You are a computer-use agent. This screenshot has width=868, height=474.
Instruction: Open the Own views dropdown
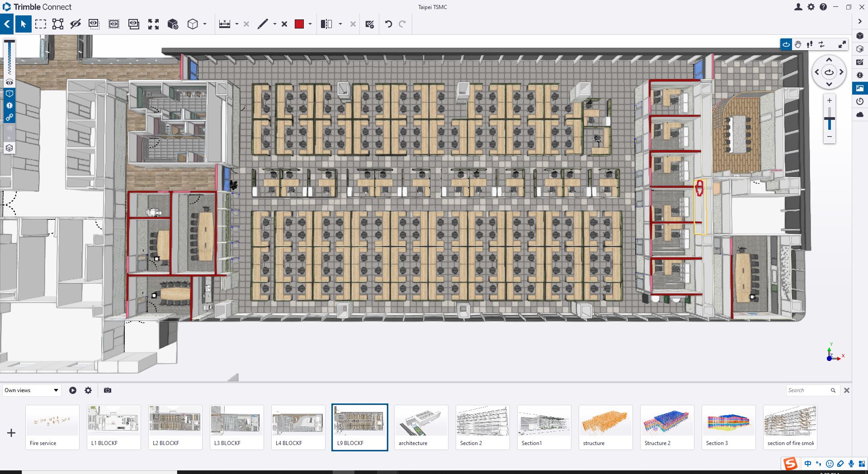(32, 390)
